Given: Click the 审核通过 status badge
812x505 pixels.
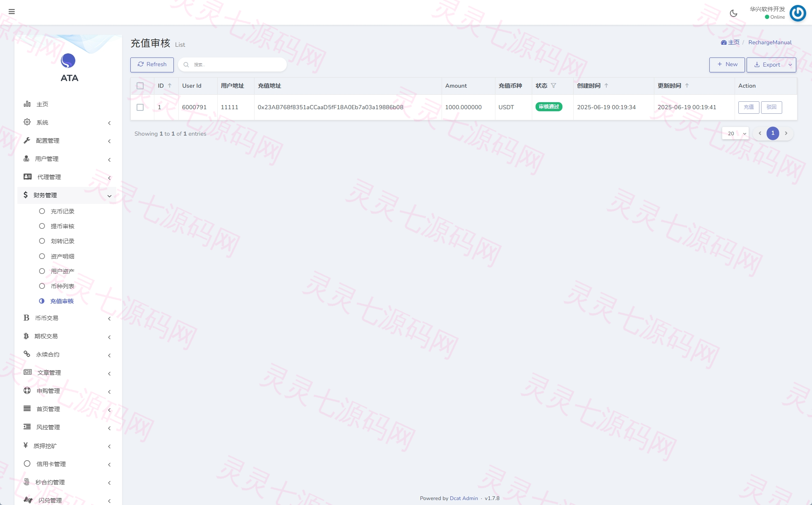Looking at the screenshot, I should click(549, 107).
